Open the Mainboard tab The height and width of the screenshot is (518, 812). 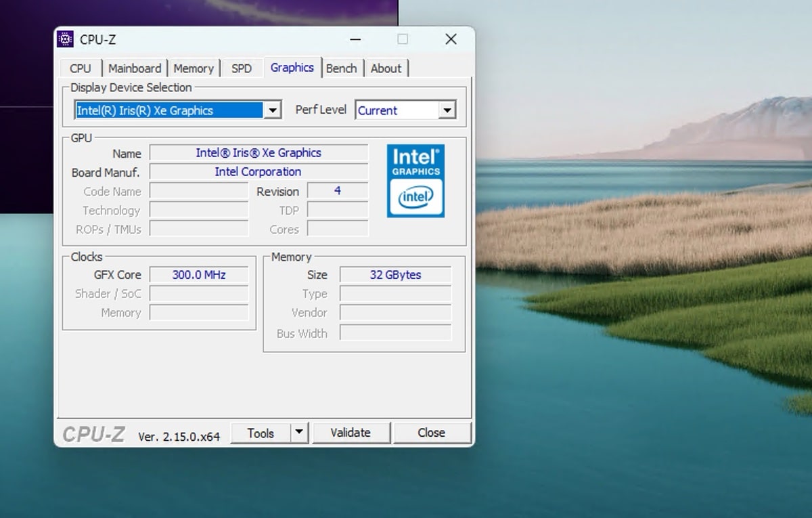pyautogui.click(x=135, y=68)
